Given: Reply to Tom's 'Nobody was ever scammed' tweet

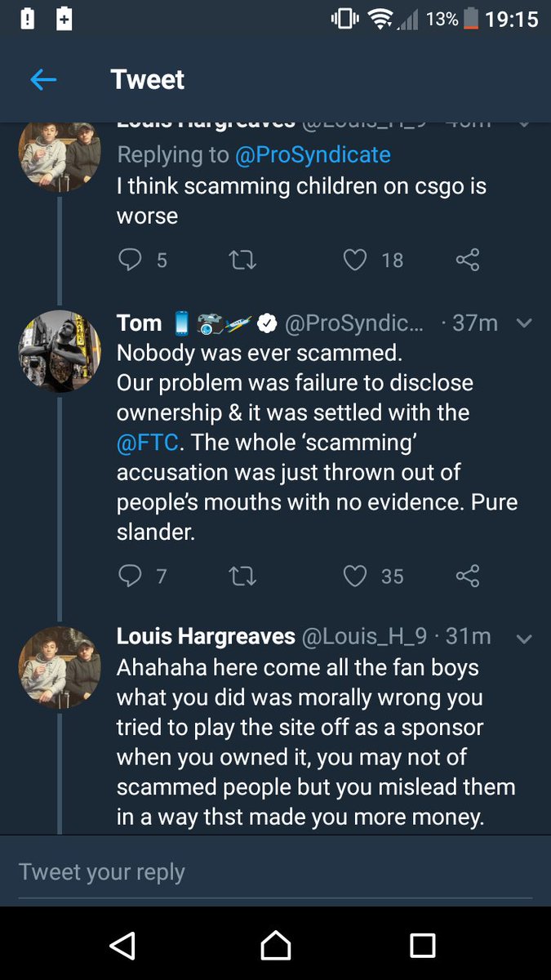Looking at the screenshot, I should click(131, 576).
